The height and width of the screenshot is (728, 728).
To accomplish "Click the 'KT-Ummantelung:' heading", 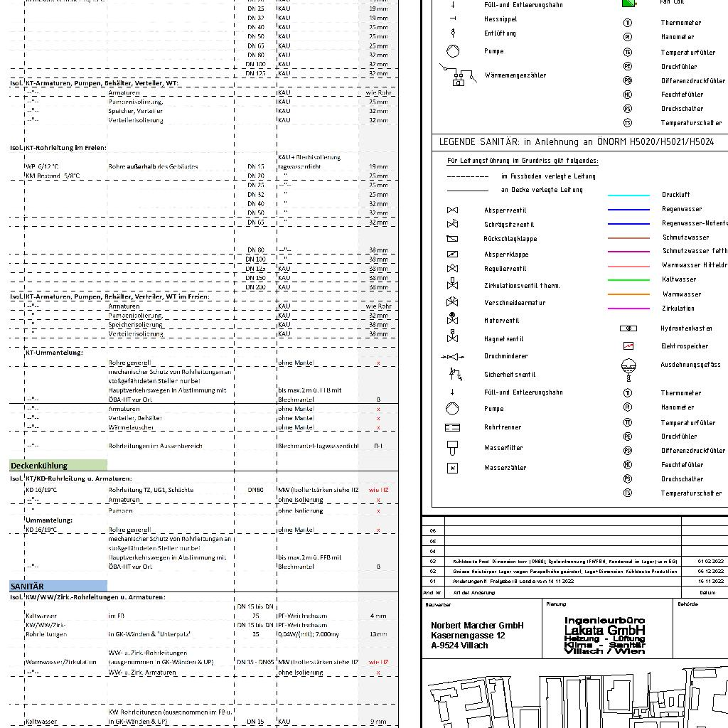I will coord(54,353).
